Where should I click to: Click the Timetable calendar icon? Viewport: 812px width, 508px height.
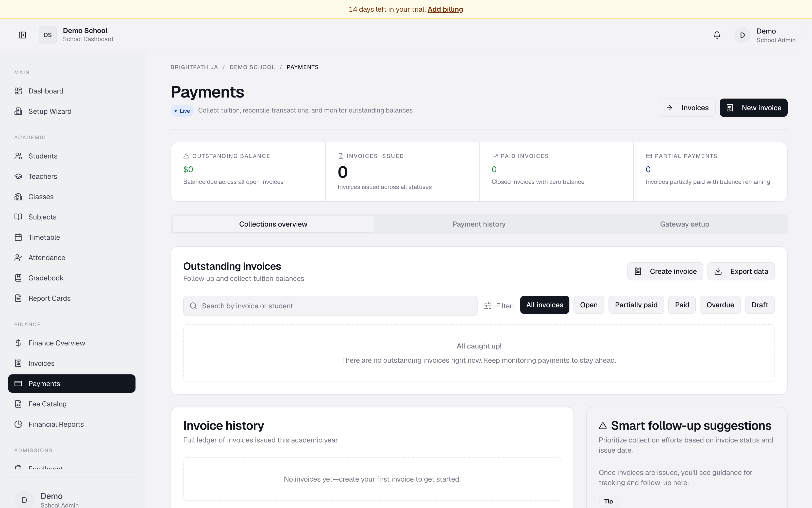19,237
